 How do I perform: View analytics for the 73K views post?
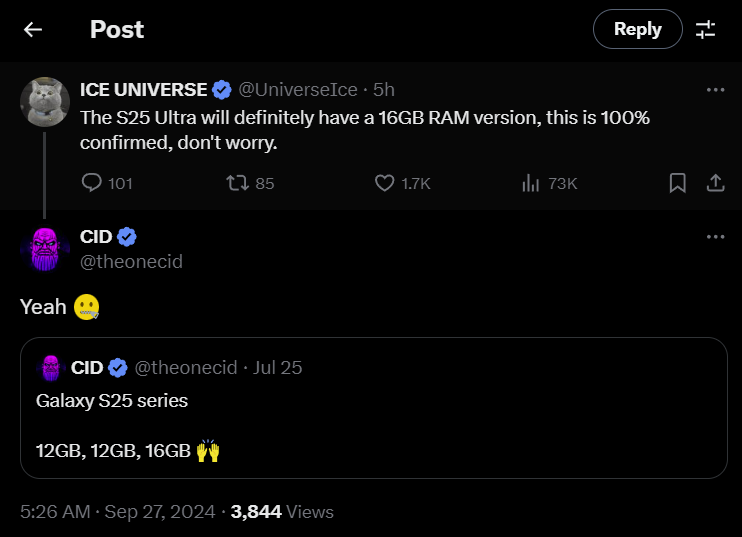(531, 183)
